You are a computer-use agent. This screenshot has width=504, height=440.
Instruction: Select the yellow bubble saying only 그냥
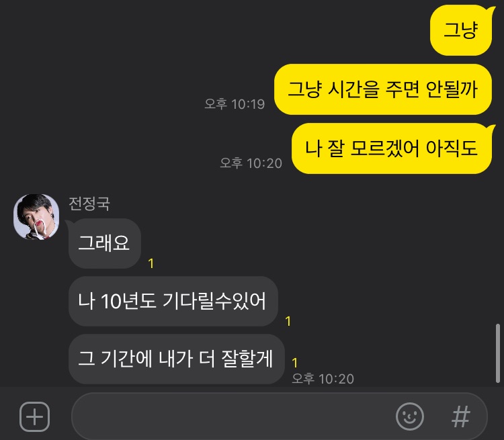[x=461, y=30]
